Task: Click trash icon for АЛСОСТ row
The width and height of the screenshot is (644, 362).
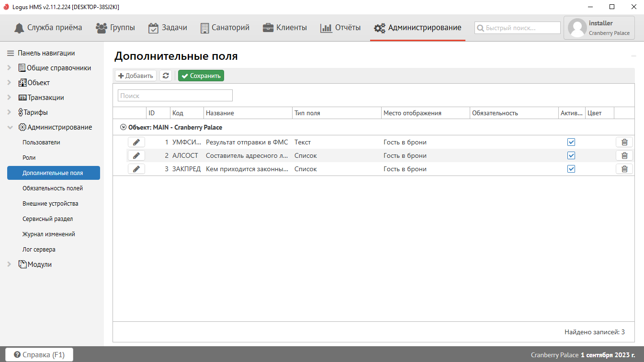Action: pyautogui.click(x=624, y=155)
